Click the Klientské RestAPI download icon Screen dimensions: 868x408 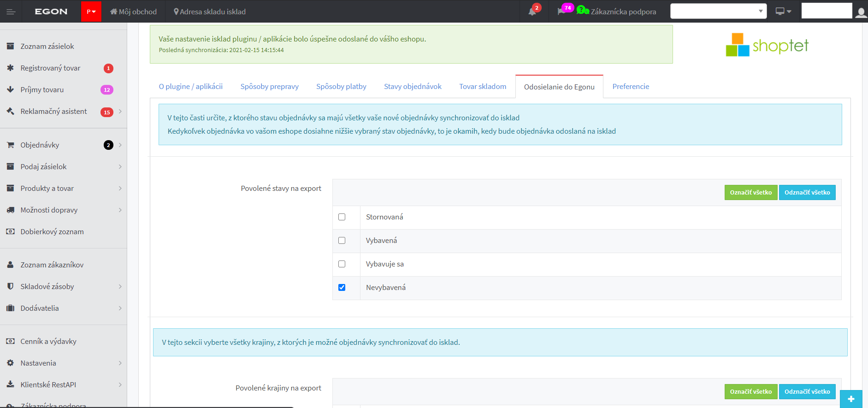10,384
